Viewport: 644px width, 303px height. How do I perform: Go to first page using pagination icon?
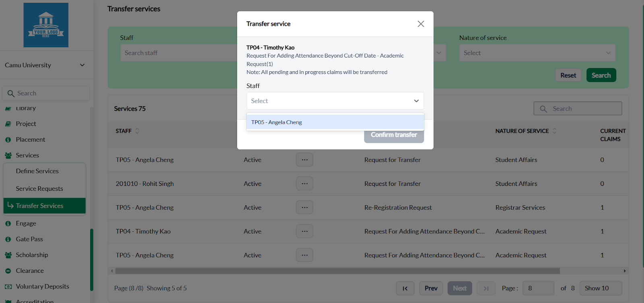405,288
